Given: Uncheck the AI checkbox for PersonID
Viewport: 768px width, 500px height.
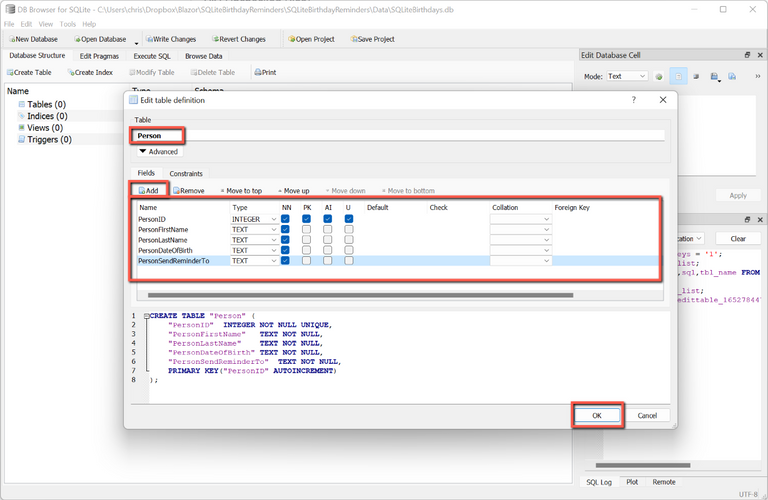Looking at the screenshot, I should point(327,218).
